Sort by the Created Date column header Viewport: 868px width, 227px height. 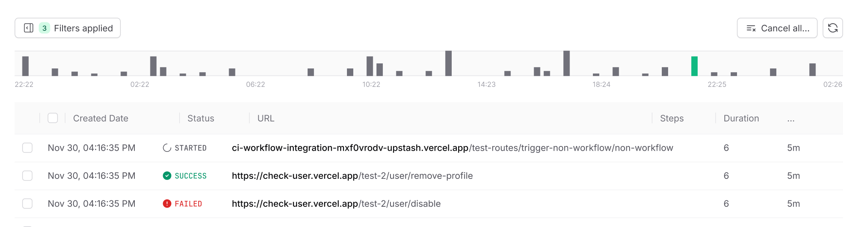101,119
